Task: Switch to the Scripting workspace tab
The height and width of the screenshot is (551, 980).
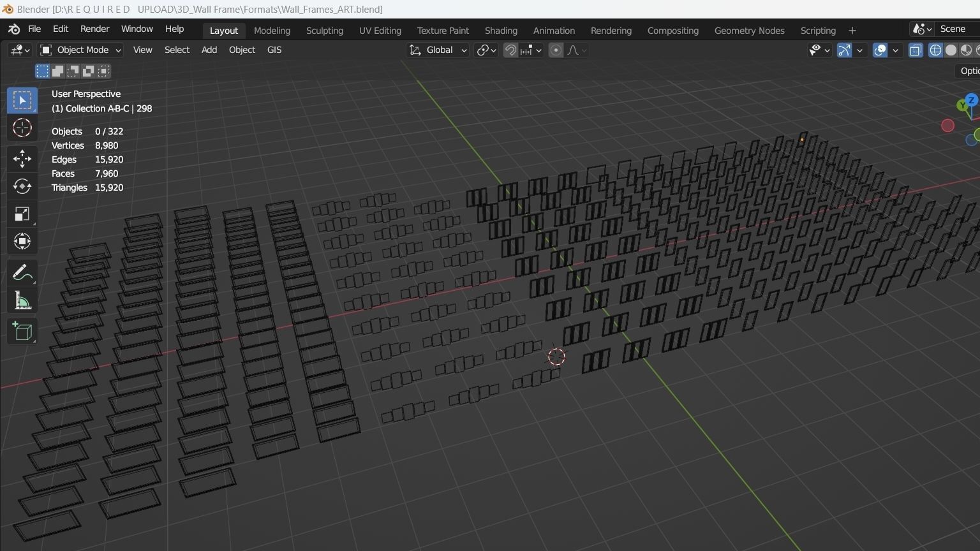Action: [818, 31]
